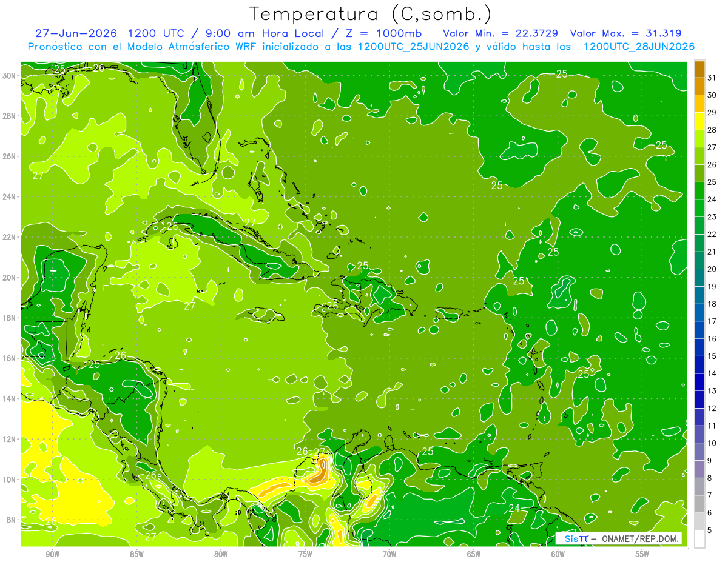
Task: Click the 90W longitude axis label
Action: [x=53, y=554]
